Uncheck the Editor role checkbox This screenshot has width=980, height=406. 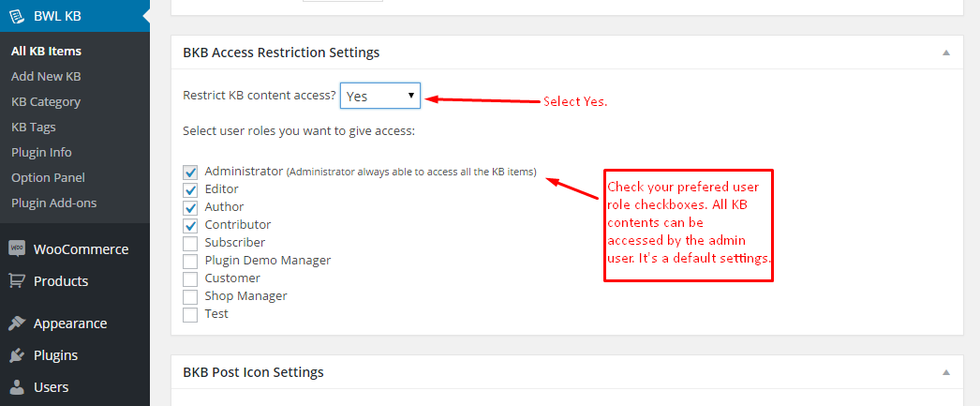pos(190,188)
